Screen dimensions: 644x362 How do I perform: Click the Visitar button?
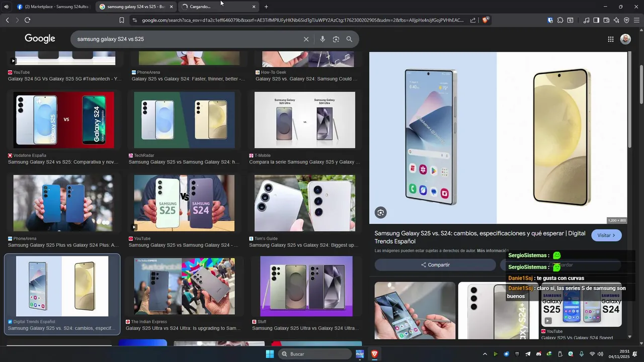point(606,235)
